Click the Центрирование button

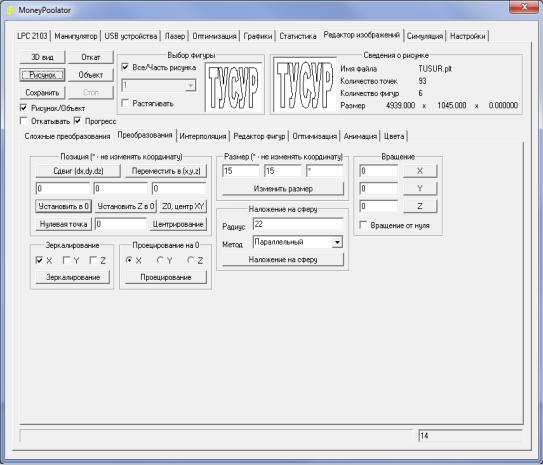point(178,224)
